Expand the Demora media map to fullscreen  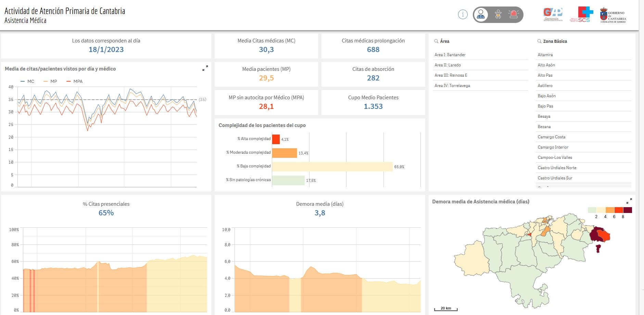pos(629,201)
